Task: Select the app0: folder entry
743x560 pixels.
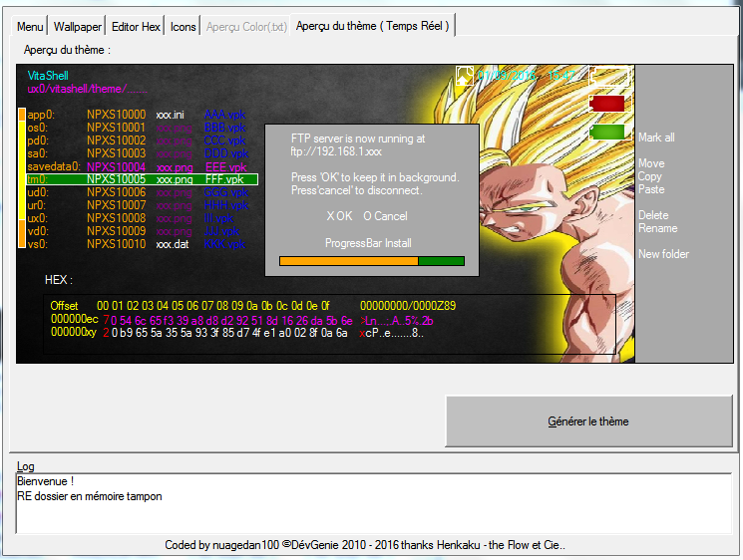Action: pos(41,115)
